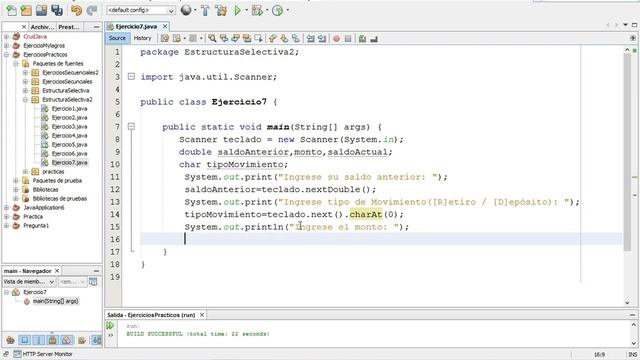Expand the CrudJava project node
The image size is (640, 360).
(7, 36)
